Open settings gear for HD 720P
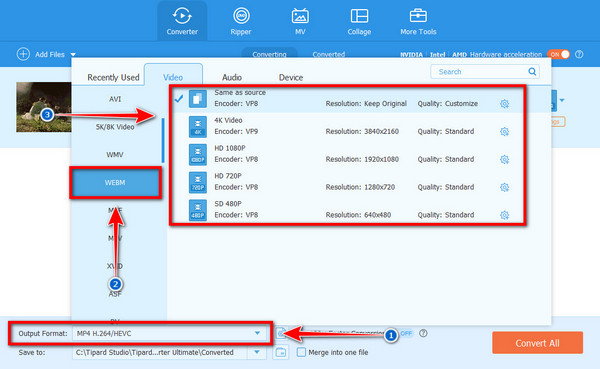The image size is (600, 369). point(504,187)
